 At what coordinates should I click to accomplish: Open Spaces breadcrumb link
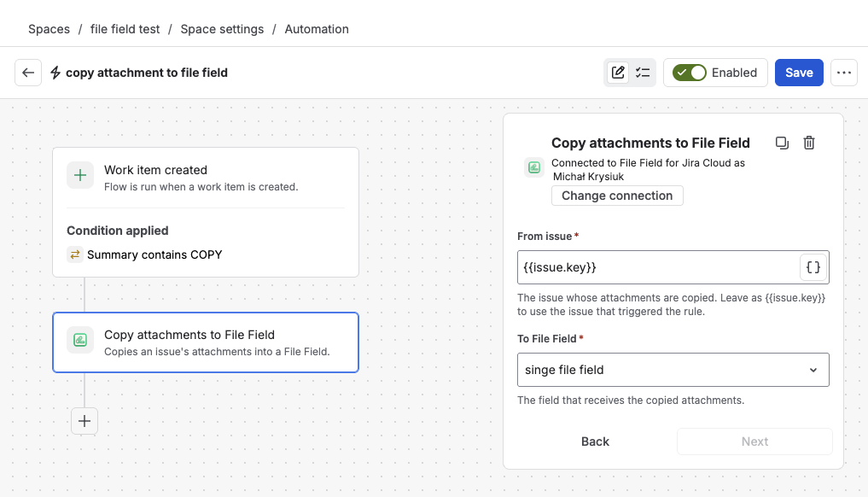tap(50, 29)
